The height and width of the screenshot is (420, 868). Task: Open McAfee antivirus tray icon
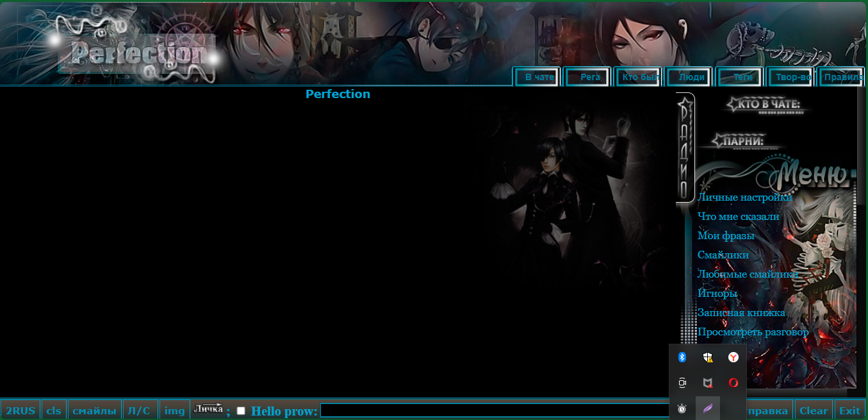pos(708,383)
